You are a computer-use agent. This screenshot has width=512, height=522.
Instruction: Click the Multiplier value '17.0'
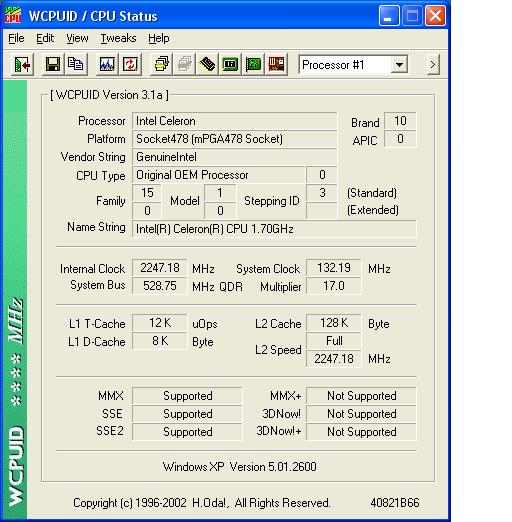pos(333,286)
